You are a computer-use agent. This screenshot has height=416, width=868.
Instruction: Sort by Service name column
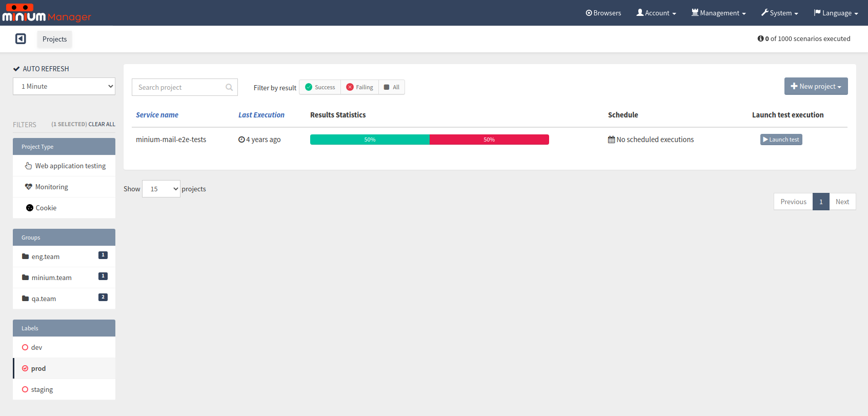tap(157, 115)
